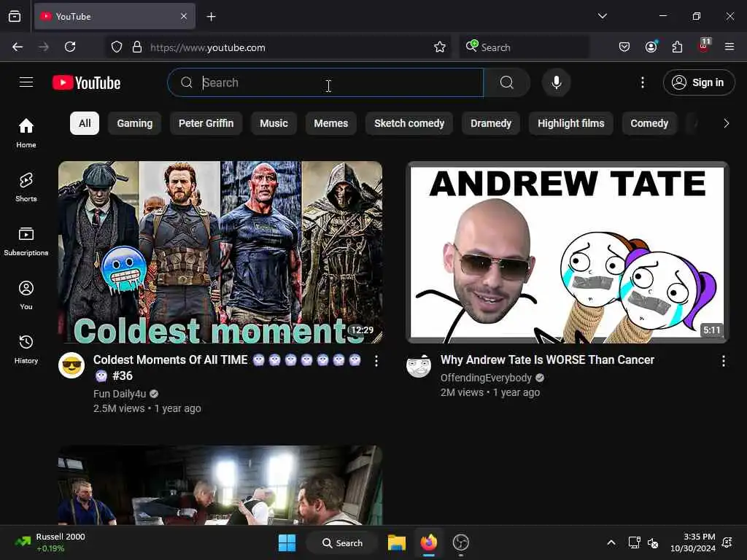Image resolution: width=747 pixels, height=560 pixels.
Task: Open the clock showing 3:35 PM 10/30/2024
Action: pos(693,542)
